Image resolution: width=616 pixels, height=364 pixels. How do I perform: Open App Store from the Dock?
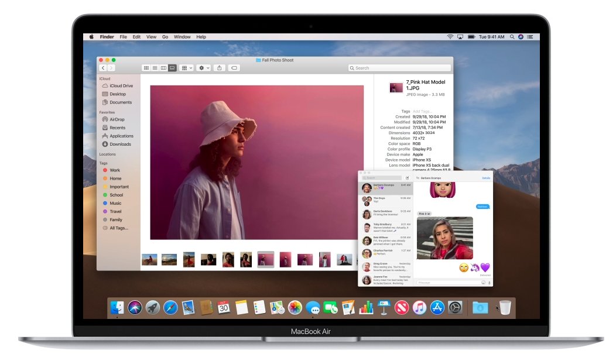coord(437,307)
